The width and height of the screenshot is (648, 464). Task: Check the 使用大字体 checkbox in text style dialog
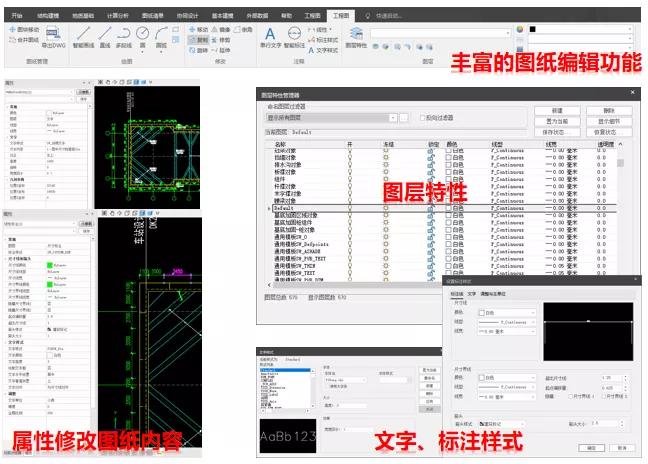[327, 386]
